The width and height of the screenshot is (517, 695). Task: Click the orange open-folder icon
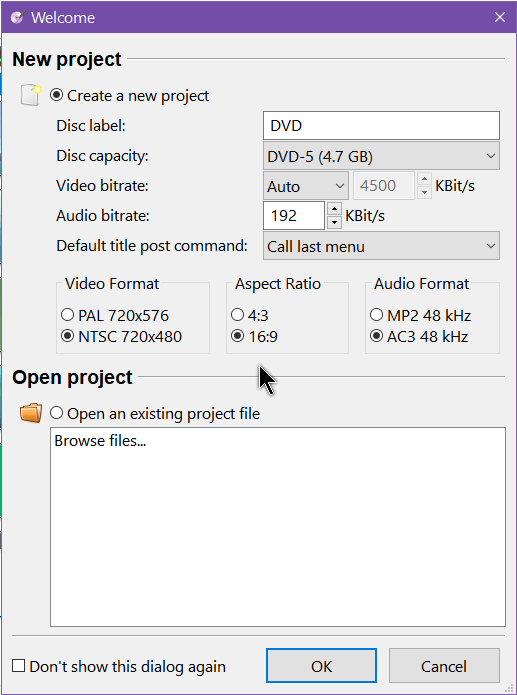tap(31, 413)
